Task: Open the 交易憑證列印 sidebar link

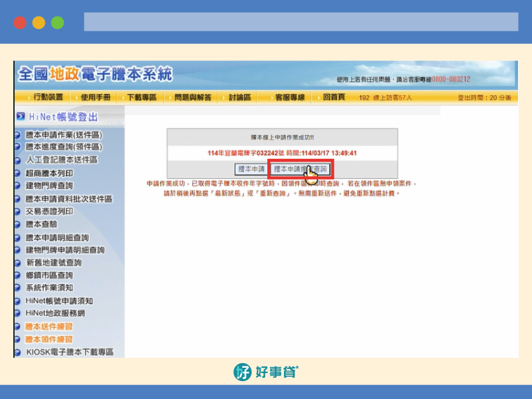Action: (49, 211)
